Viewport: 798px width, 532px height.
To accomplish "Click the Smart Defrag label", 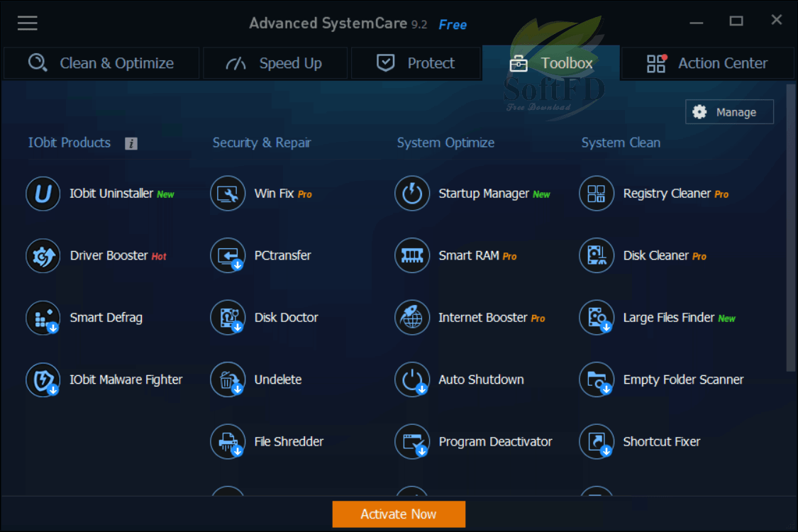I will (106, 318).
